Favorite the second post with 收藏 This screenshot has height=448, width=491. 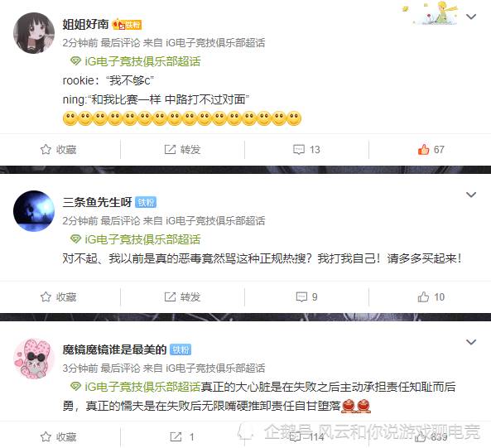click(x=58, y=296)
